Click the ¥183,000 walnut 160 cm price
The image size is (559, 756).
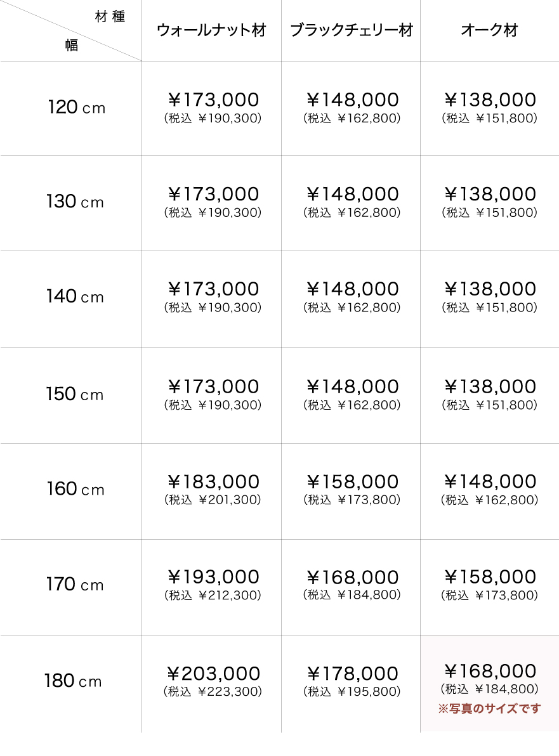(x=213, y=481)
